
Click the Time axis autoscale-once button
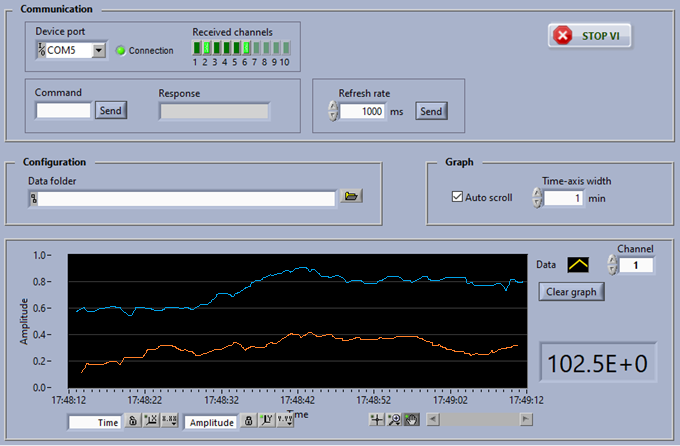click(x=149, y=422)
